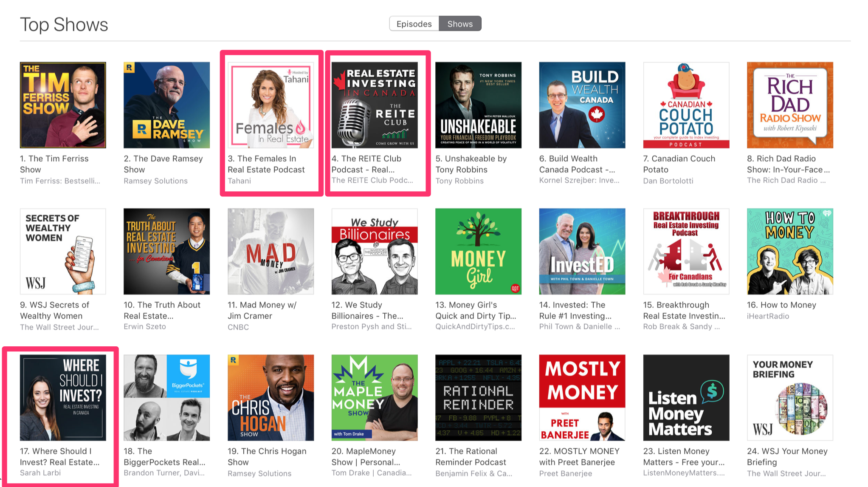Click author 'Brandon Turner, Davi...'
The image size is (868, 487).
coord(164,473)
